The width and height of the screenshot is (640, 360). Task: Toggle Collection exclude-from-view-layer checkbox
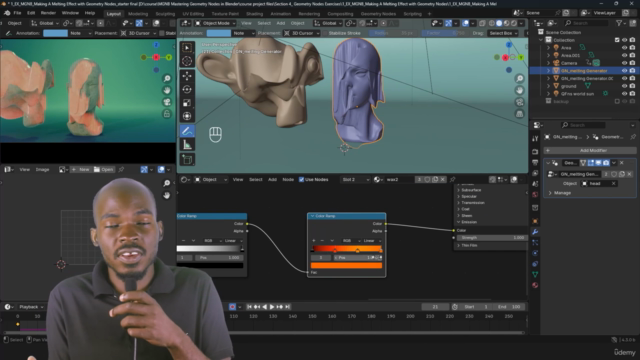point(617,40)
